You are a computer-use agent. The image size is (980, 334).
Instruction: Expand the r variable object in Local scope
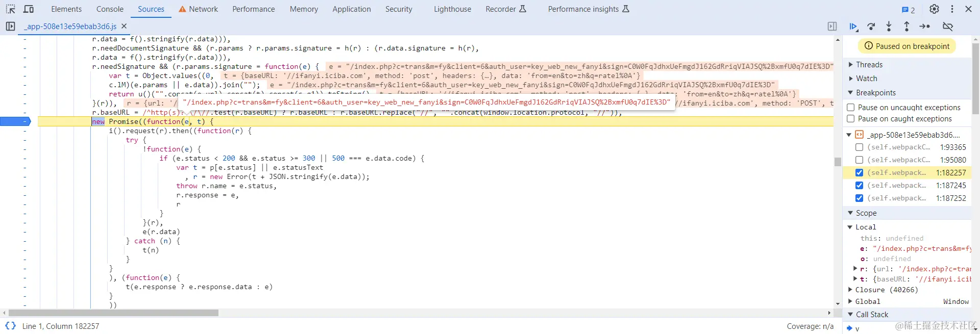pos(855,269)
